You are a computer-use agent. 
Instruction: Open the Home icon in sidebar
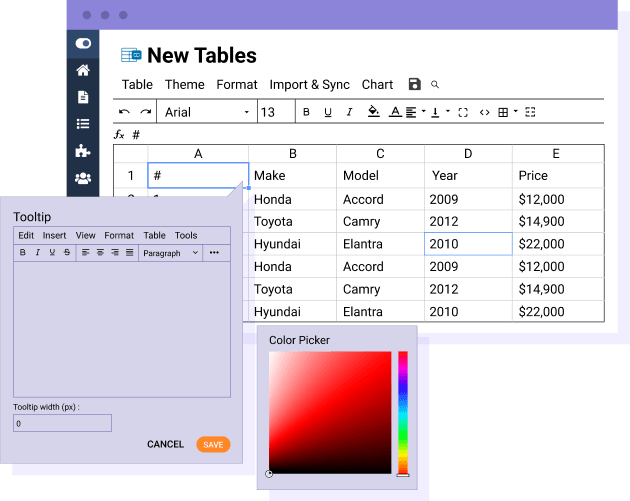tap(83, 70)
